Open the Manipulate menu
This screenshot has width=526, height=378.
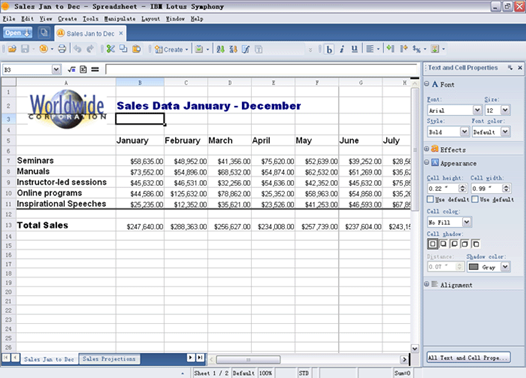tap(120, 19)
